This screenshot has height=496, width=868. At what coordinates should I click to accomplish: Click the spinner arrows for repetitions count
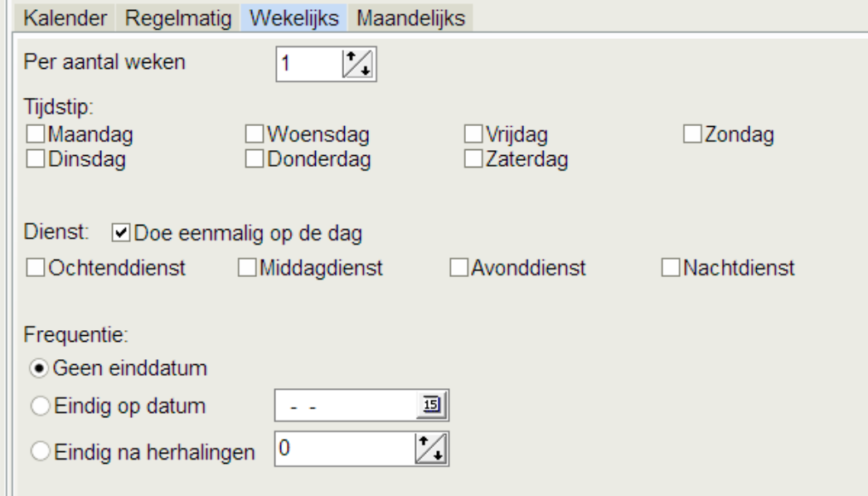click(x=429, y=450)
